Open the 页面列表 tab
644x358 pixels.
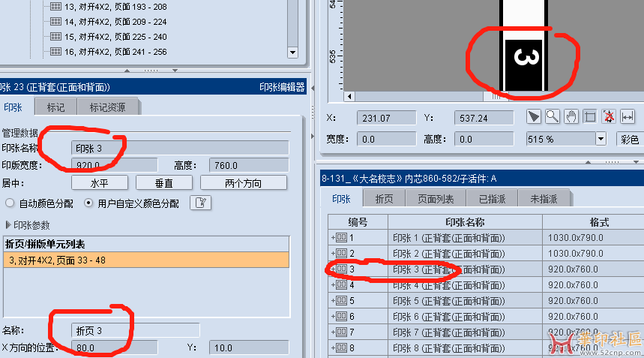pos(436,199)
